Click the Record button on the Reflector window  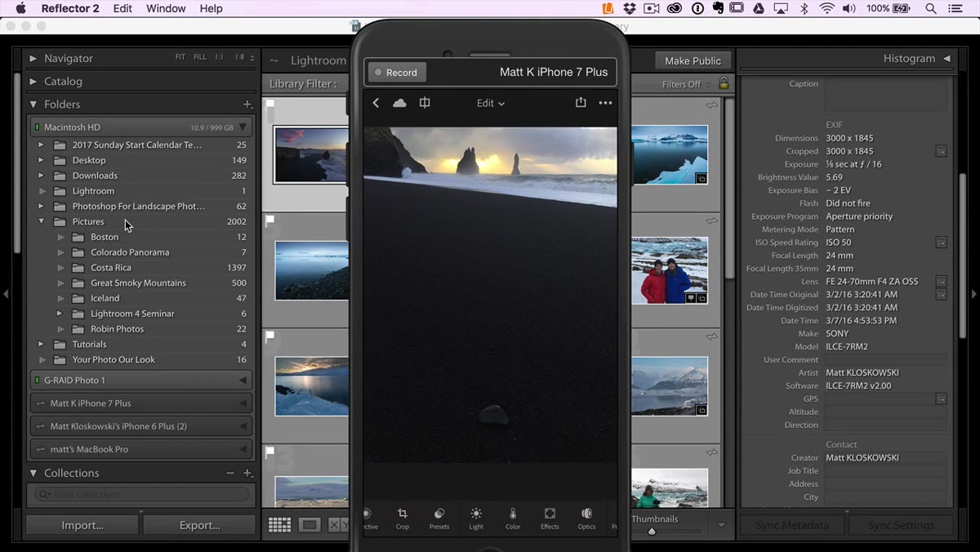coord(396,73)
